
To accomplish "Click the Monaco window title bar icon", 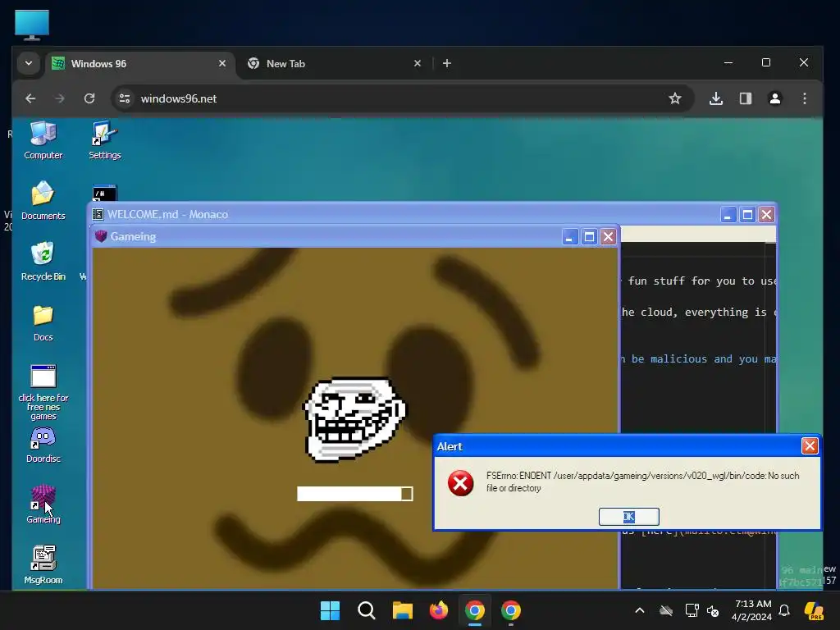I will point(98,214).
